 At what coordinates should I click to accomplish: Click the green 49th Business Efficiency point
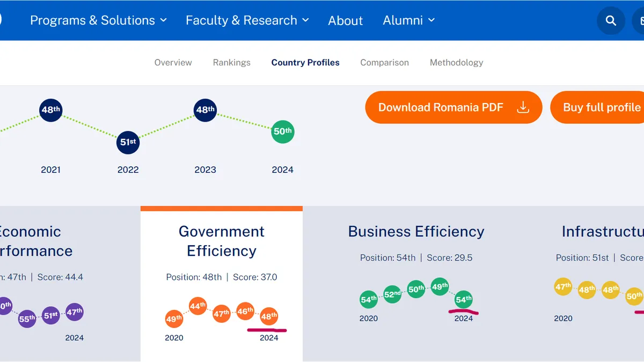440,286
